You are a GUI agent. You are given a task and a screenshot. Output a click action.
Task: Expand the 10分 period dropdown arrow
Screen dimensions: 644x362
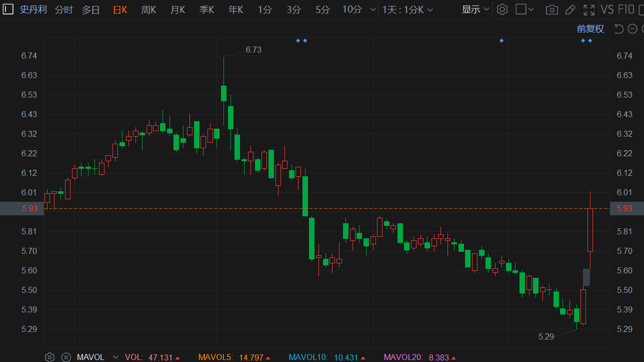click(x=372, y=10)
